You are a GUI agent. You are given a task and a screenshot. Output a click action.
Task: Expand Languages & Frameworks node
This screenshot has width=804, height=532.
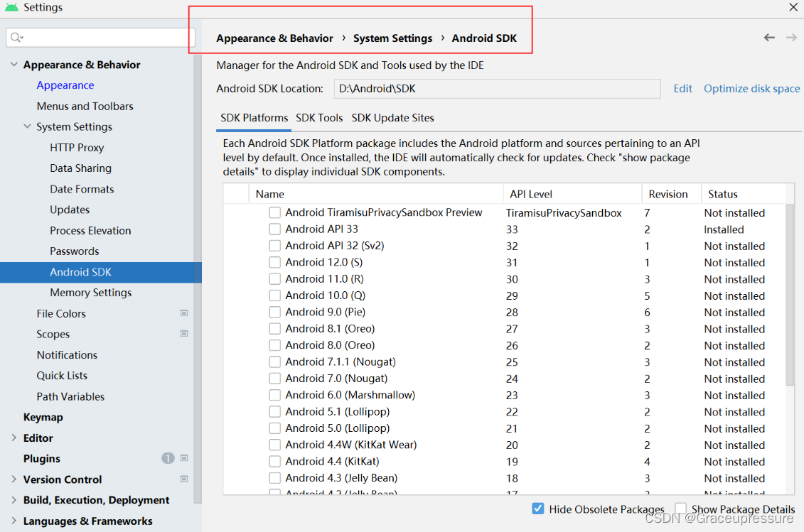pyautogui.click(x=14, y=521)
